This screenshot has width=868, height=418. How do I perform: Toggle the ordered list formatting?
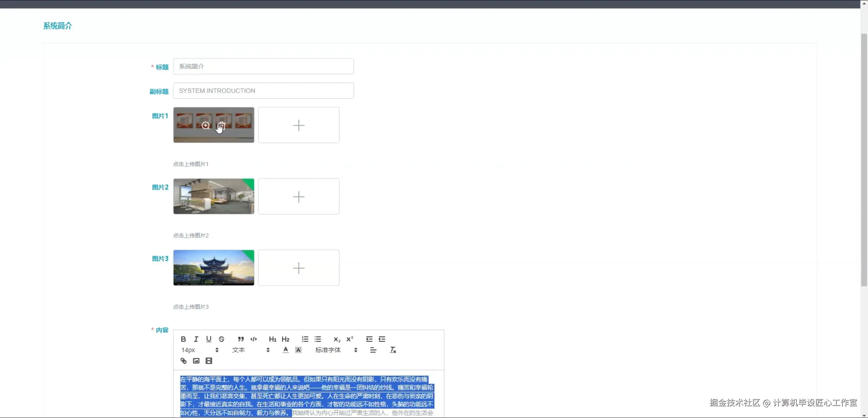tap(304, 339)
